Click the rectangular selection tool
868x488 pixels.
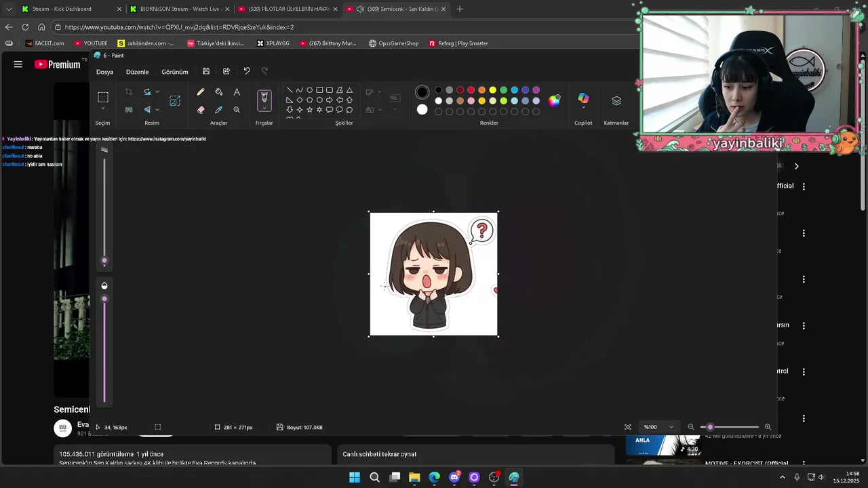pyautogui.click(x=103, y=97)
